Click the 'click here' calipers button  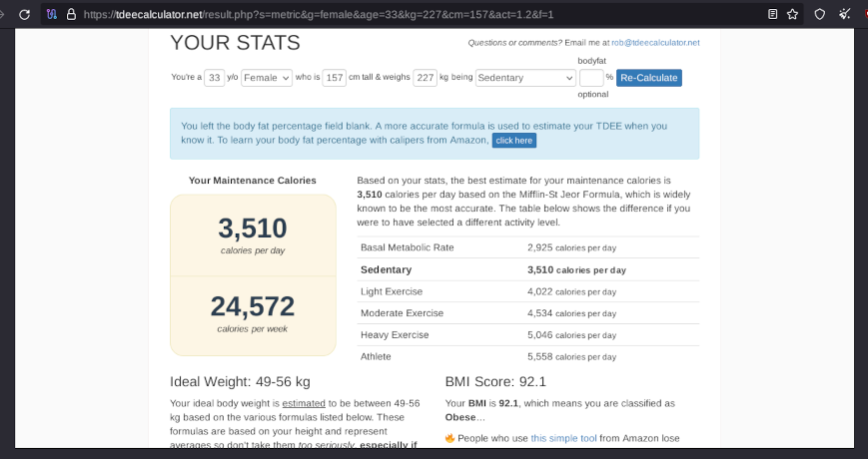pos(513,141)
